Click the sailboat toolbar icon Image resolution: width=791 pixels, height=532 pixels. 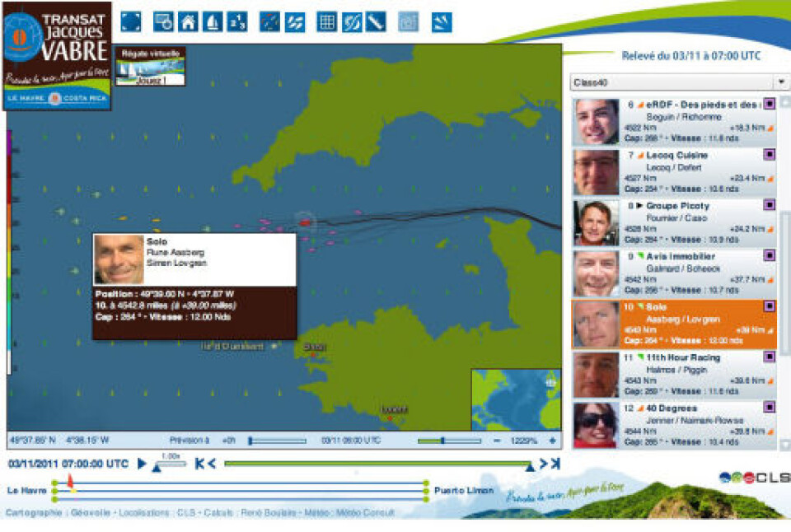tap(213, 22)
